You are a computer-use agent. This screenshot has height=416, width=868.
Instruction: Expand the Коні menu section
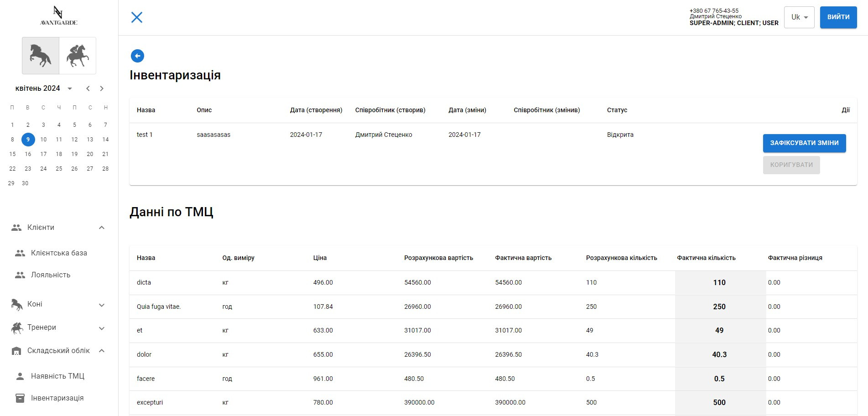[x=102, y=305]
